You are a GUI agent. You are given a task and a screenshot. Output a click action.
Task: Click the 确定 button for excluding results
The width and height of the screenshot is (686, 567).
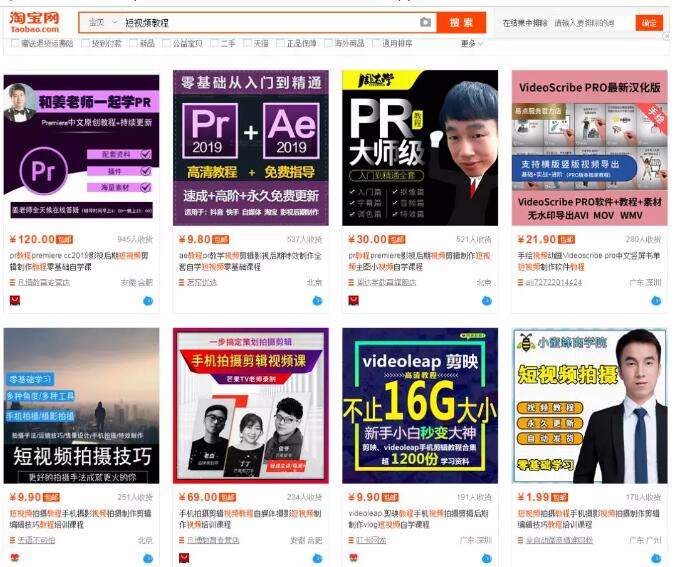tap(650, 22)
